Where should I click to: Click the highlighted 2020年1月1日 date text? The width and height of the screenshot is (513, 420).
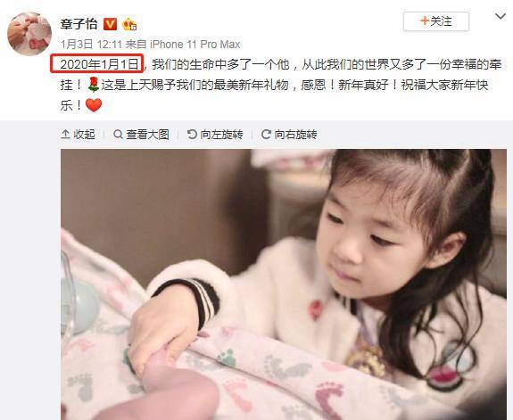[x=96, y=64]
